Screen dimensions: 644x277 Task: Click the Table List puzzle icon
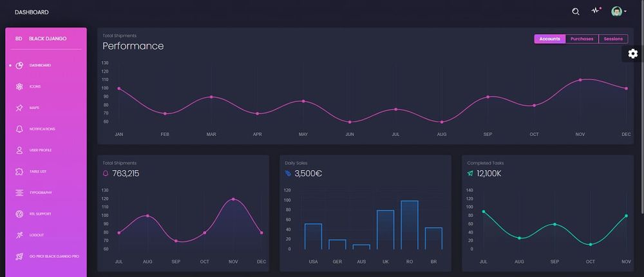pos(19,171)
